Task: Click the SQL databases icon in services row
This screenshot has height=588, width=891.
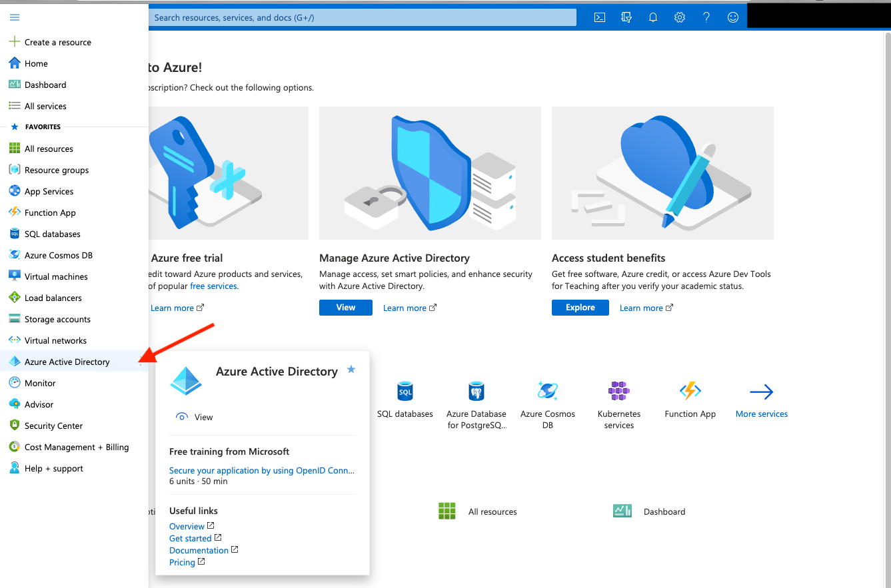Action: click(x=405, y=392)
